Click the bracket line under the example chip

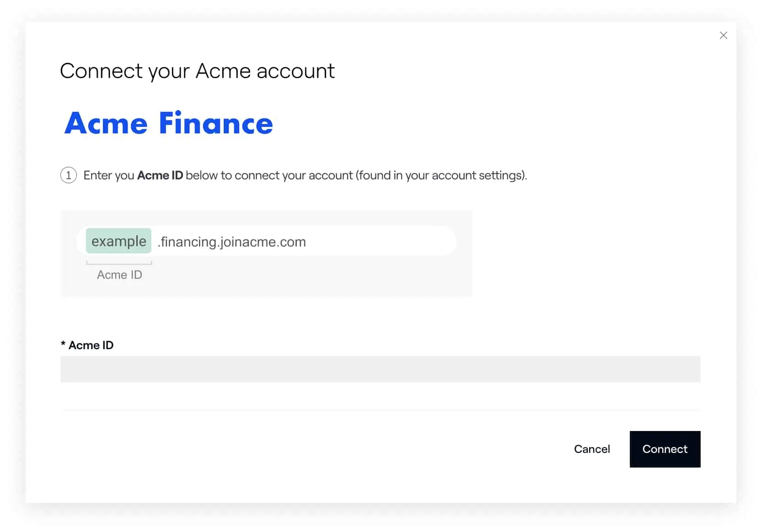tap(119, 263)
